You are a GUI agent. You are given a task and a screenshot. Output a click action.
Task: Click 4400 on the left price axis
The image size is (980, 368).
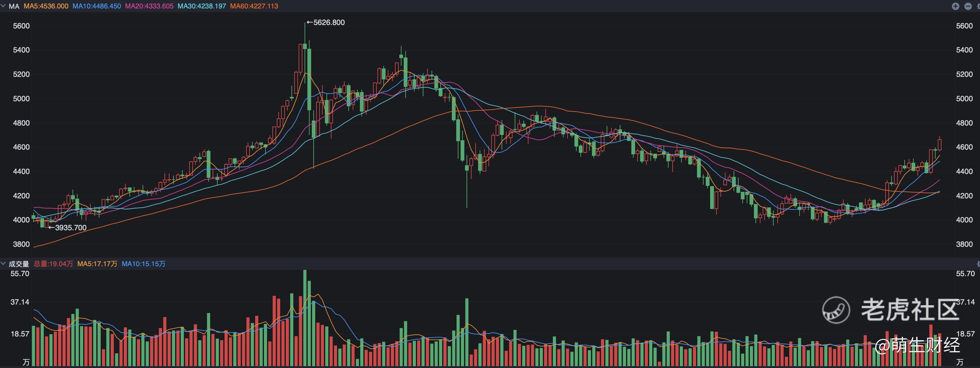(21, 172)
